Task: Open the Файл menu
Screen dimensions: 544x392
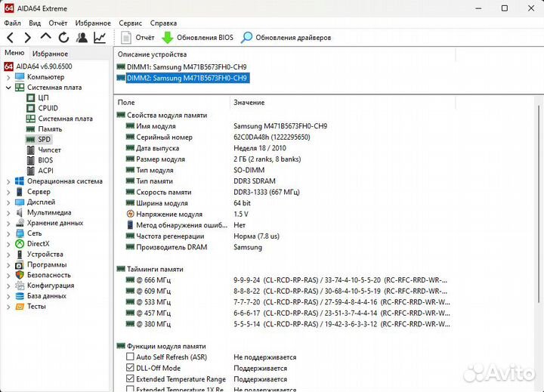Action: coord(13,23)
